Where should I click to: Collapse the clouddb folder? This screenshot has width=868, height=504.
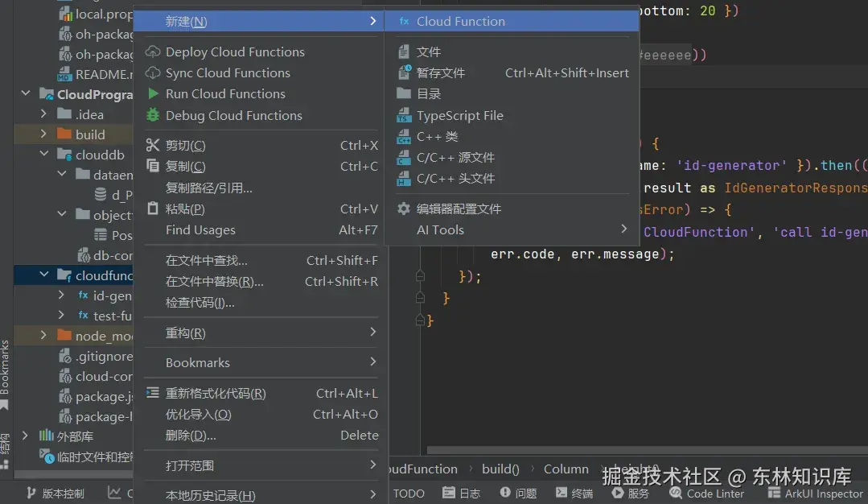click(x=43, y=154)
